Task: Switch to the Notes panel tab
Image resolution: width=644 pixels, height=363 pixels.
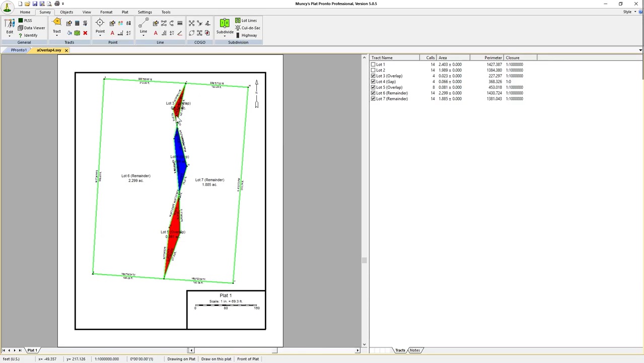Action: (x=414, y=350)
